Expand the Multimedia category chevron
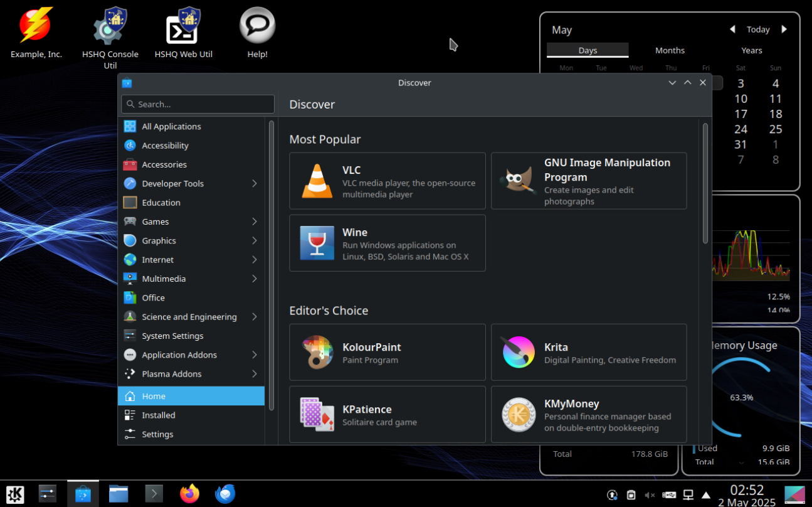Screen dimensions: 812x507 pyautogui.click(x=255, y=279)
